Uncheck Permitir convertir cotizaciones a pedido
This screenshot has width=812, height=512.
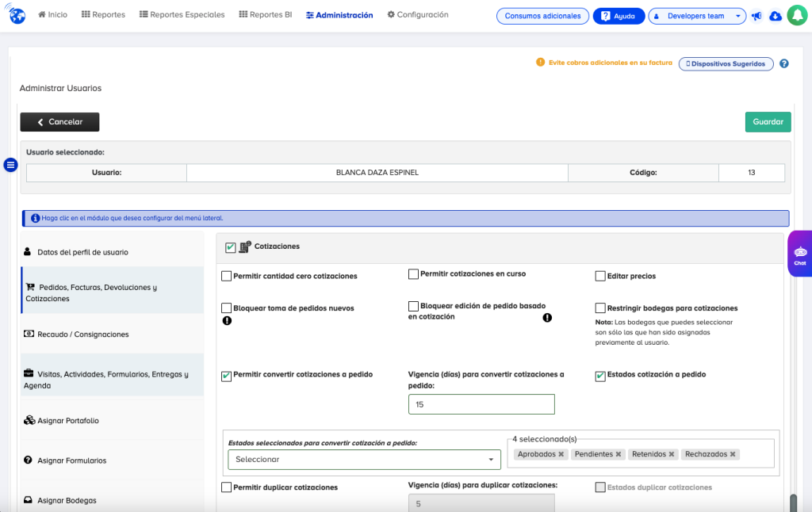click(228, 375)
